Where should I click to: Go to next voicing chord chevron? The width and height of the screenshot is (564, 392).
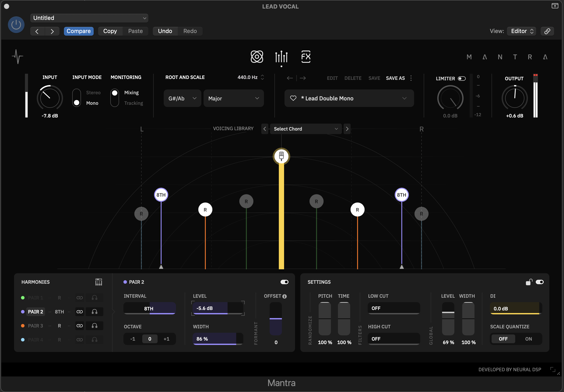tap(347, 129)
